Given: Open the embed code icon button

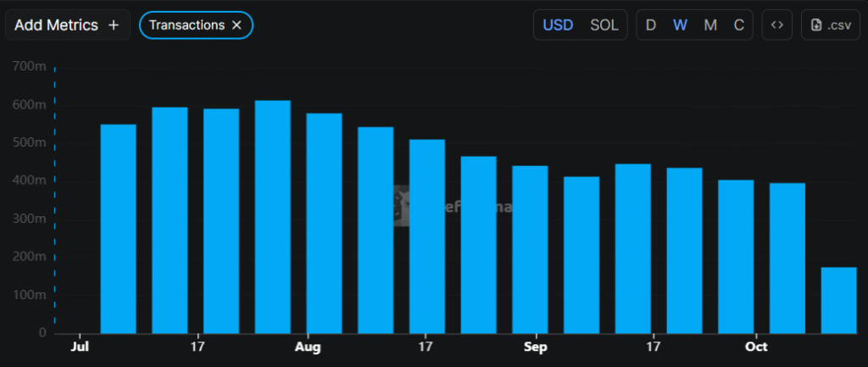Looking at the screenshot, I should tap(776, 25).
